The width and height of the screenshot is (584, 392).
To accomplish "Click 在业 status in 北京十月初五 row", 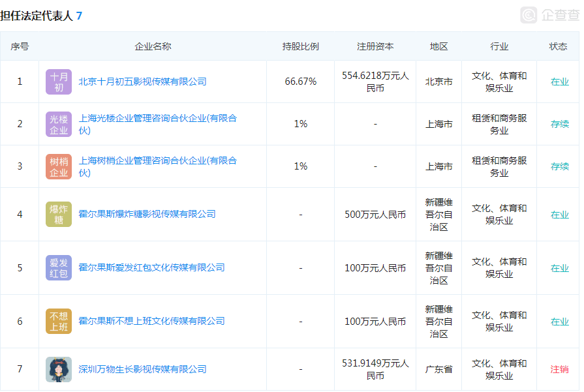I will 559,82.
